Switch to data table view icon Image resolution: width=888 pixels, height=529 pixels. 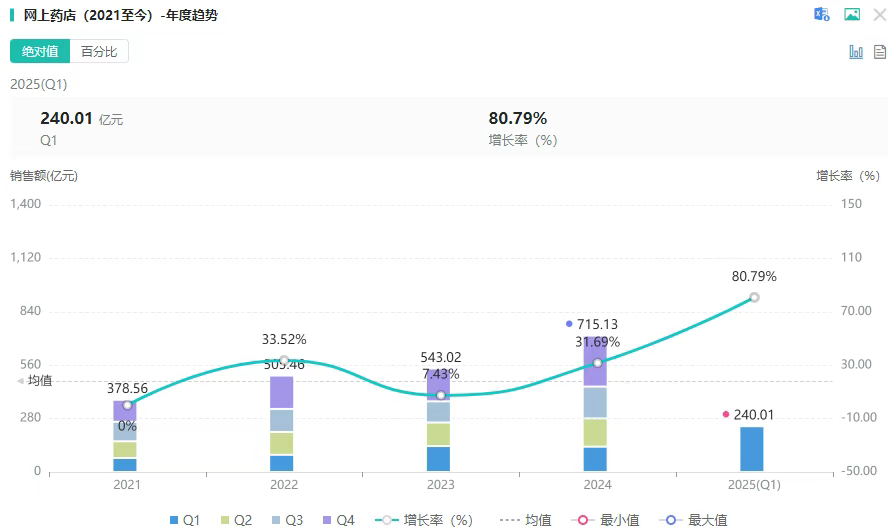pyautogui.click(x=880, y=52)
